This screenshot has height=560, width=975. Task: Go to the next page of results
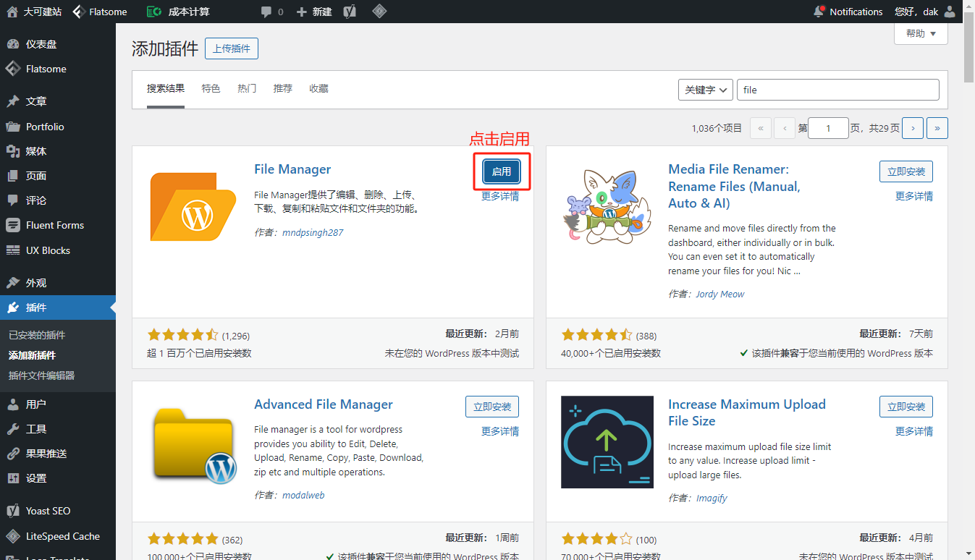[913, 128]
